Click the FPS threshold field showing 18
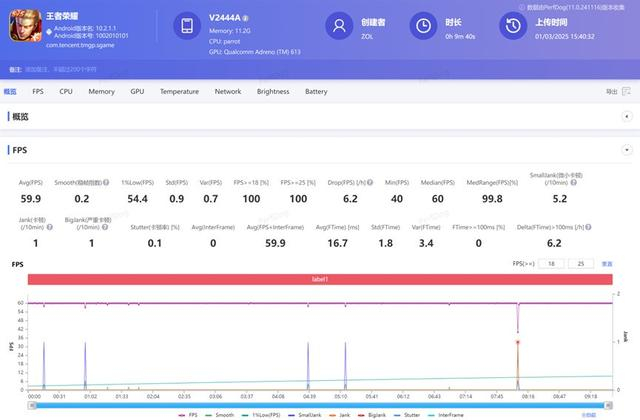 point(552,264)
